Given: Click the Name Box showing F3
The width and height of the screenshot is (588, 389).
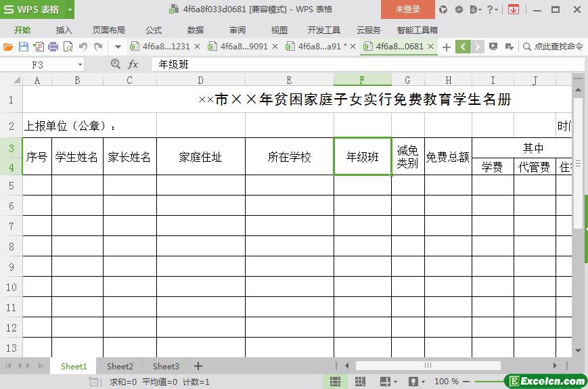Looking at the screenshot, I should pyautogui.click(x=38, y=65).
